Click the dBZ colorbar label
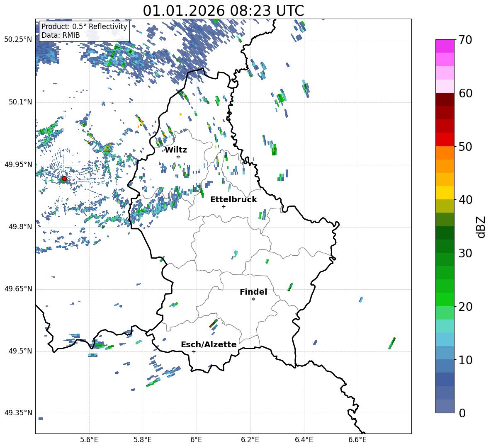The image size is (491, 448). pos(481,227)
